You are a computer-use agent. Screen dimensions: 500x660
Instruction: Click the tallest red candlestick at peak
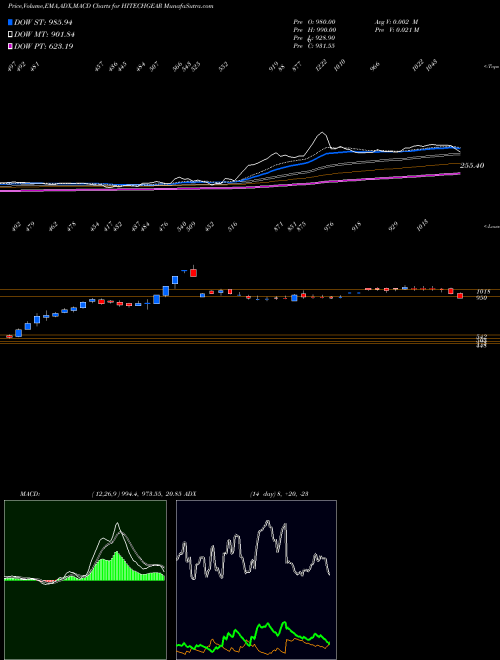click(194, 272)
